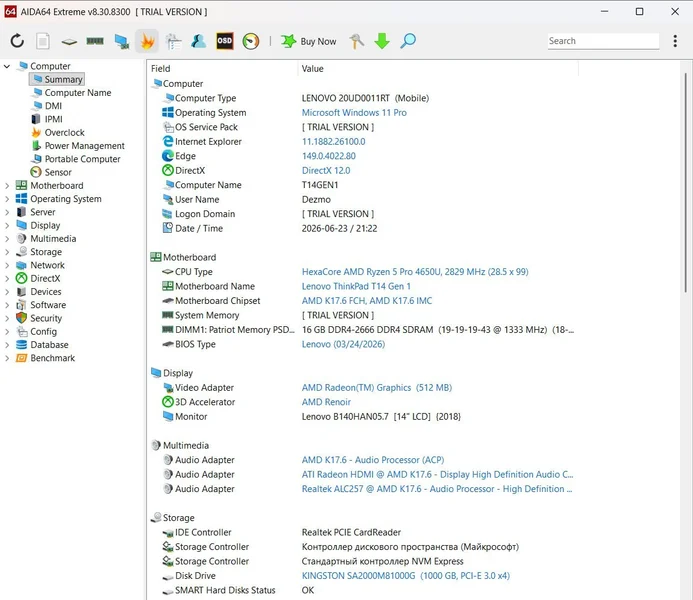Click the magnifier search icon
693x600 pixels.
pos(407,41)
